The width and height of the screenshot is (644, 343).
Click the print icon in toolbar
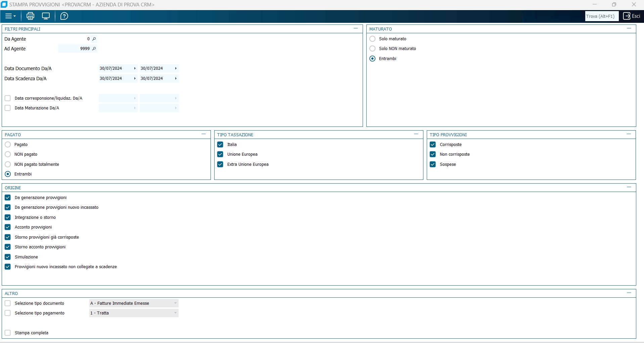coord(30,16)
